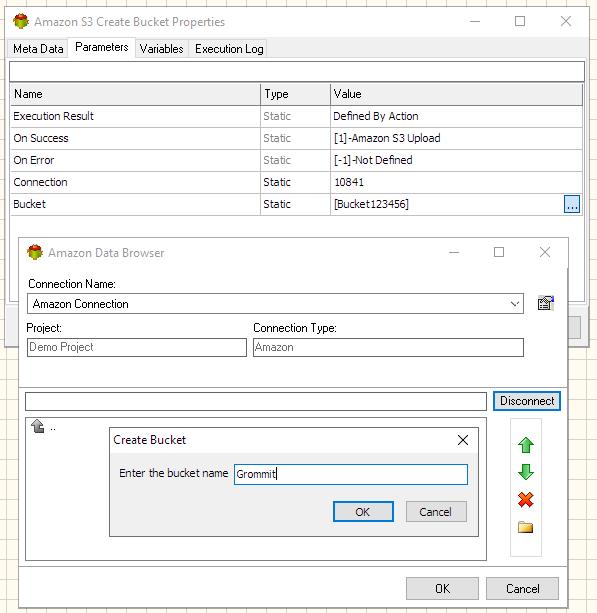Click OK in the Amazon Data Browser window
The height and width of the screenshot is (613, 597).
(x=442, y=588)
